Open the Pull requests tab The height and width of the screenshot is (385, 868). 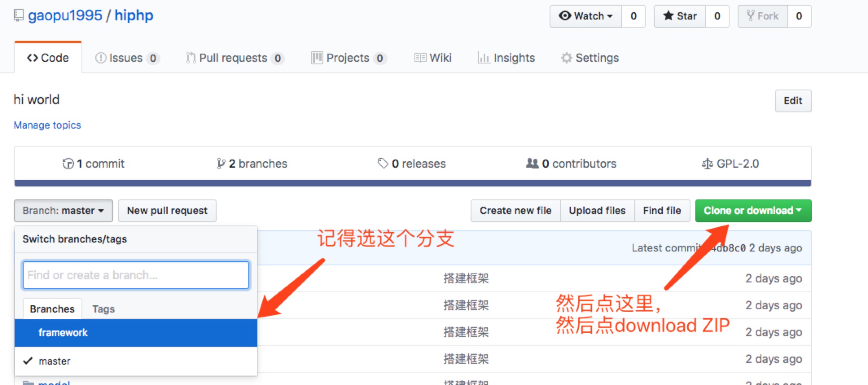click(x=235, y=58)
